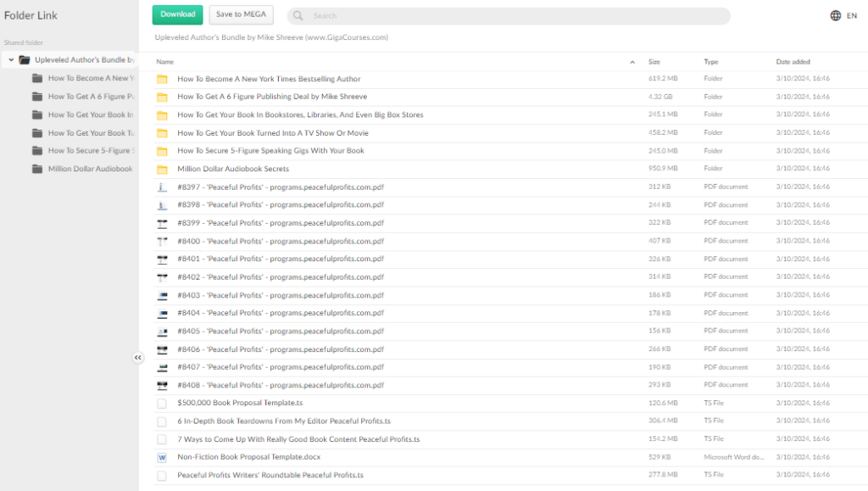868x491 pixels.
Task: Click the PDF thumbnail icon for #8406
Action: (162, 349)
